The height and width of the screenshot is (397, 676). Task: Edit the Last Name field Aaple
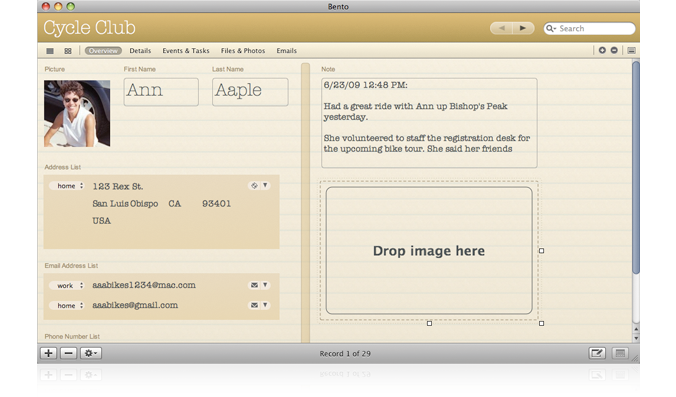250,92
